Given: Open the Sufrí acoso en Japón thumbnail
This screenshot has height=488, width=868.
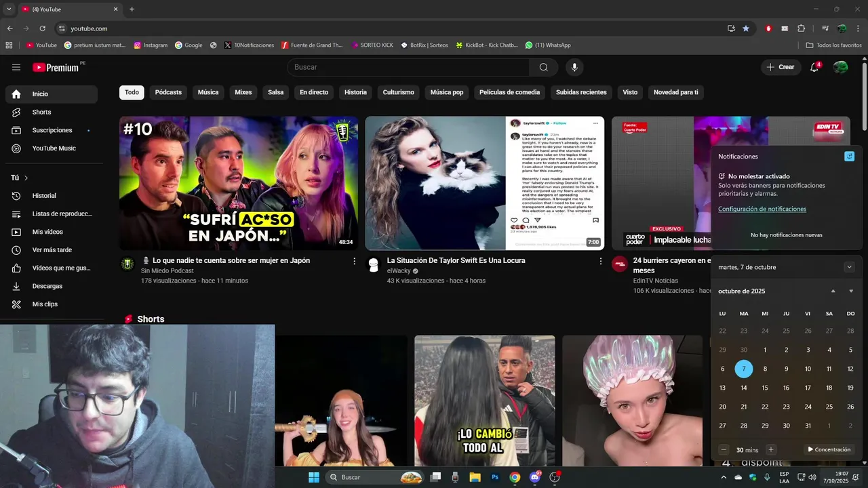Looking at the screenshot, I should click(x=239, y=183).
